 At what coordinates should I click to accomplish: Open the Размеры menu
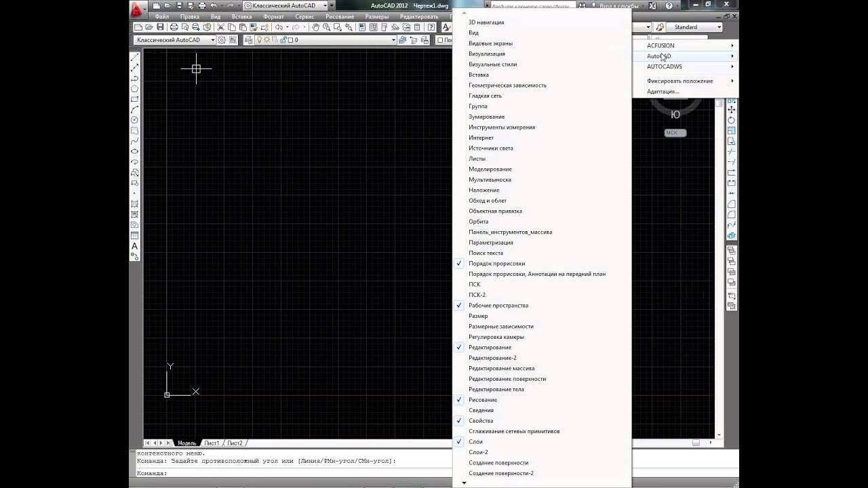point(376,16)
